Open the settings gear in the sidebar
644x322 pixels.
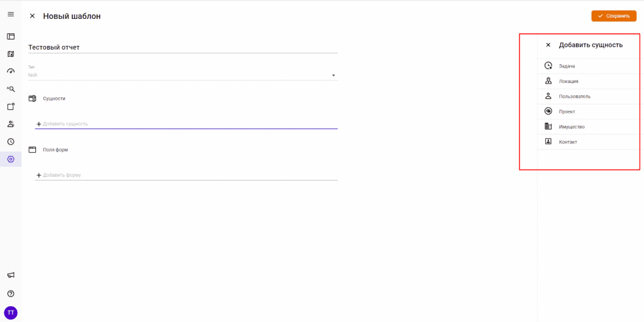click(11, 159)
